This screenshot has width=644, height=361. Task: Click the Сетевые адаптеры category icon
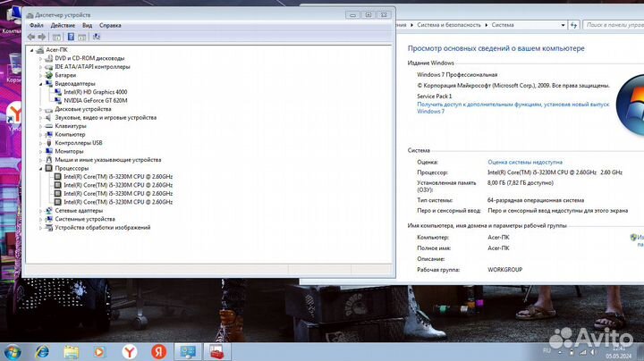point(49,211)
